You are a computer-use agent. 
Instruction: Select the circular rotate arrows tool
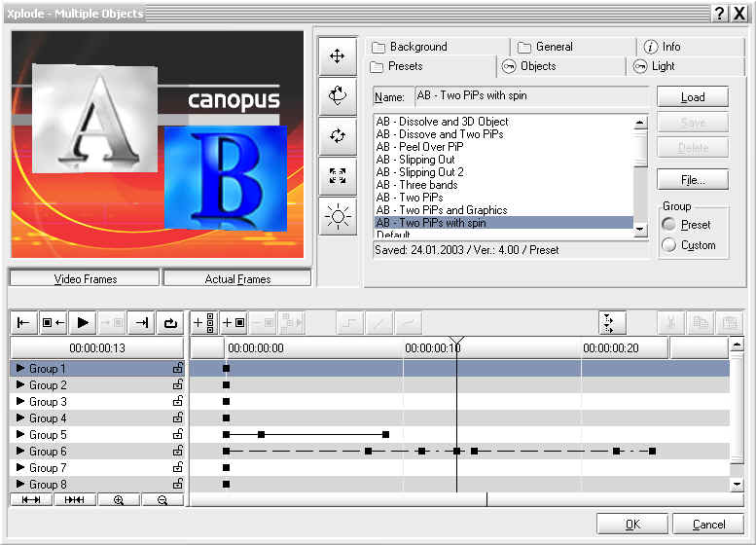[338, 135]
